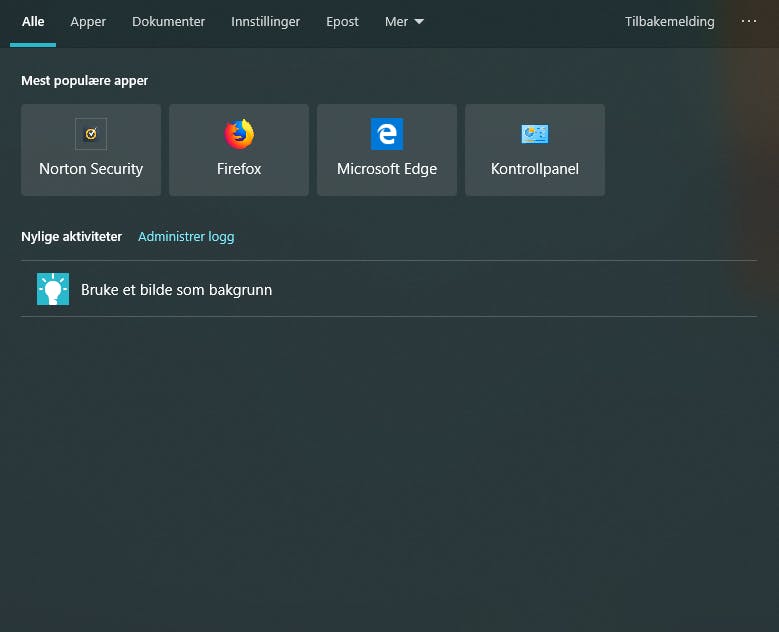Click the Firefox tile label

(x=239, y=169)
